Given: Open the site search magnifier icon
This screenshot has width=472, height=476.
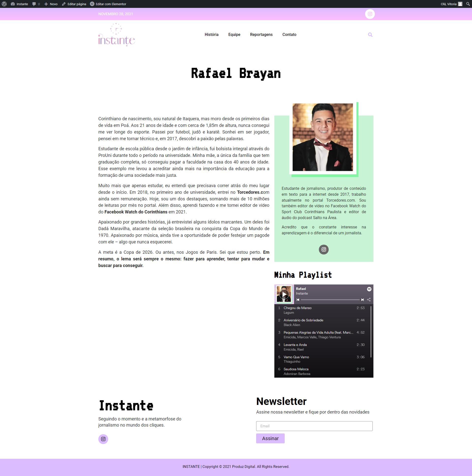Looking at the screenshot, I should (370, 35).
